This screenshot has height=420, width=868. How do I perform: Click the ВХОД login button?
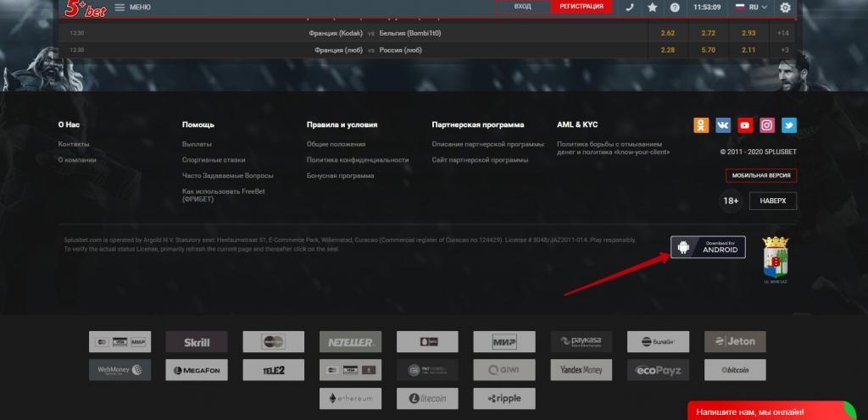[x=522, y=7]
